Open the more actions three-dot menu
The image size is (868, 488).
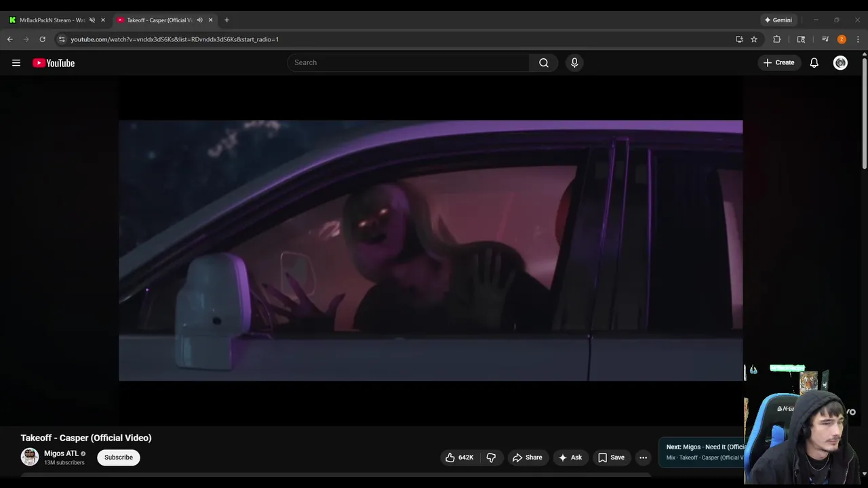[643, 457]
